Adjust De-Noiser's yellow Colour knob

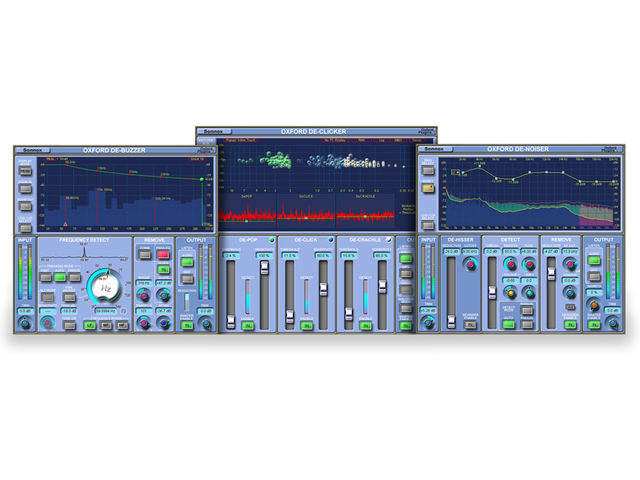coord(511,293)
